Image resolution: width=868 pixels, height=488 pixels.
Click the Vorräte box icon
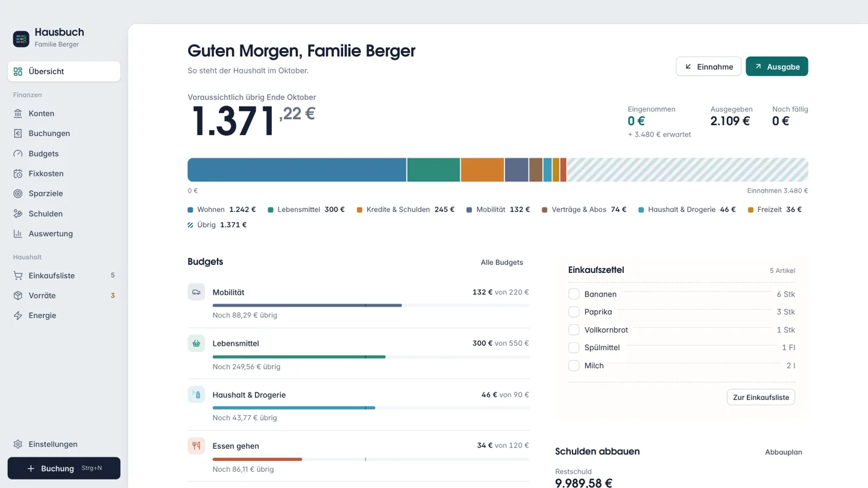pos(18,295)
